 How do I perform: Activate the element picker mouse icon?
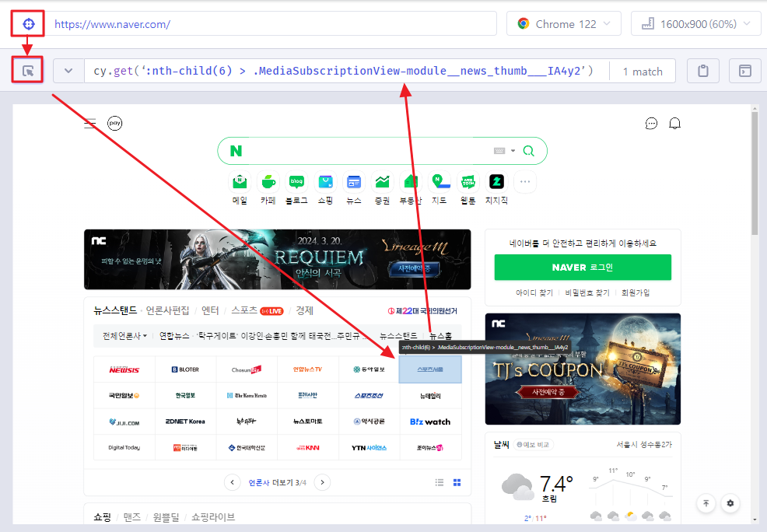28,72
